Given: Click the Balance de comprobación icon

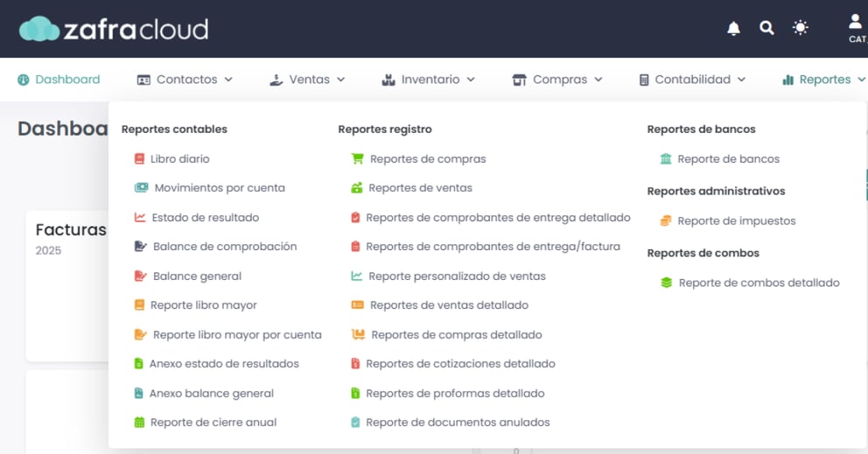Looking at the screenshot, I should 141,247.
